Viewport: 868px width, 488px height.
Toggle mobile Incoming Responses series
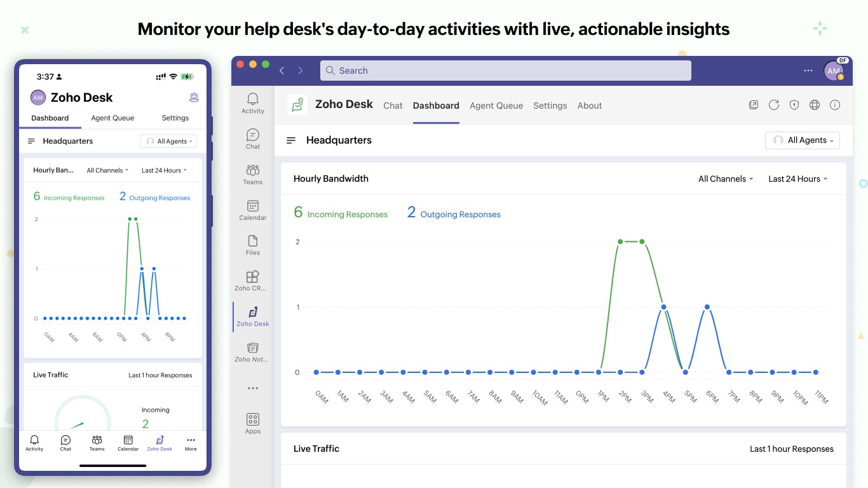[x=69, y=197]
